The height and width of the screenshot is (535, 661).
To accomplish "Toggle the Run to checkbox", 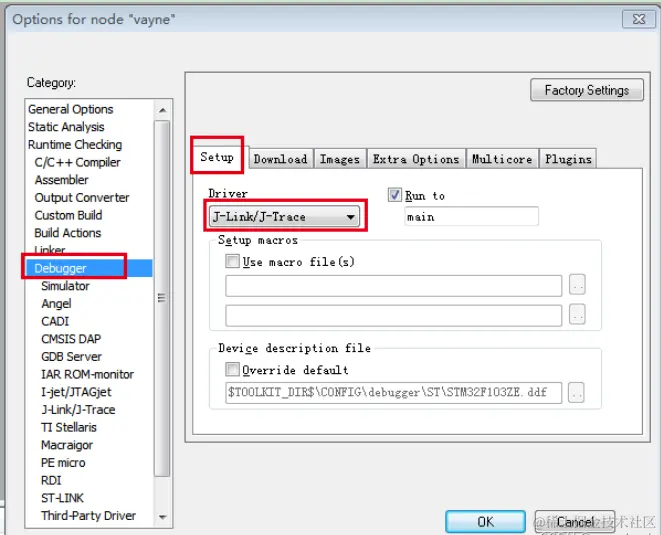I will pyautogui.click(x=395, y=195).
